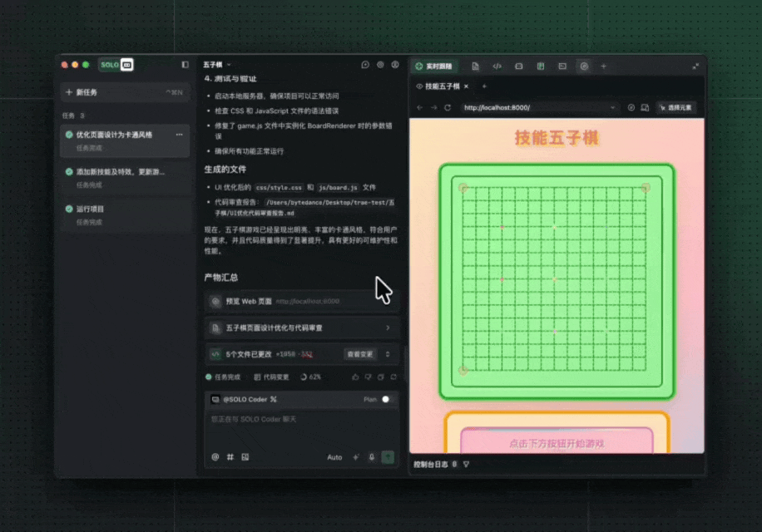Toggle the Plan mode switch
This screenshot has height=532, width=762.
pos(388,400)
